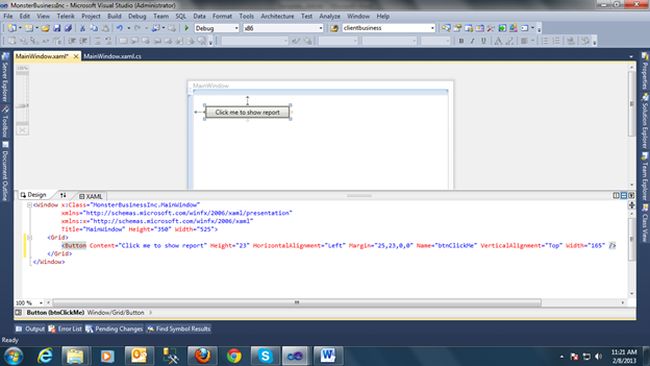This screenshot has height=366, width=650.
Task: Open Microsoft Word from the taskbar
Action: point(328,356)
